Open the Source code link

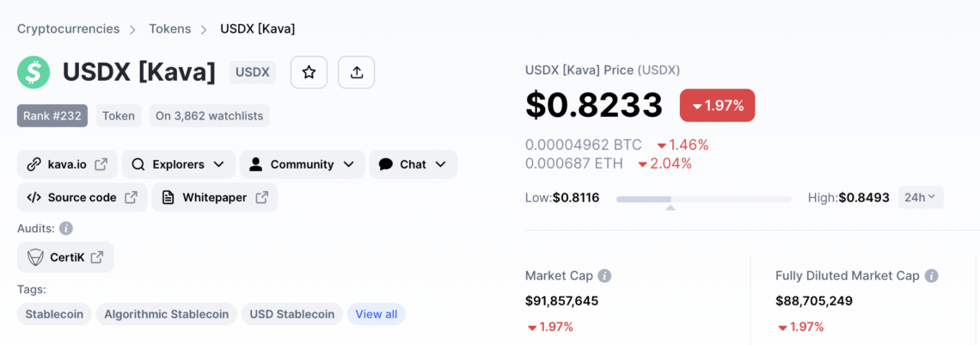tap(82, 198)
